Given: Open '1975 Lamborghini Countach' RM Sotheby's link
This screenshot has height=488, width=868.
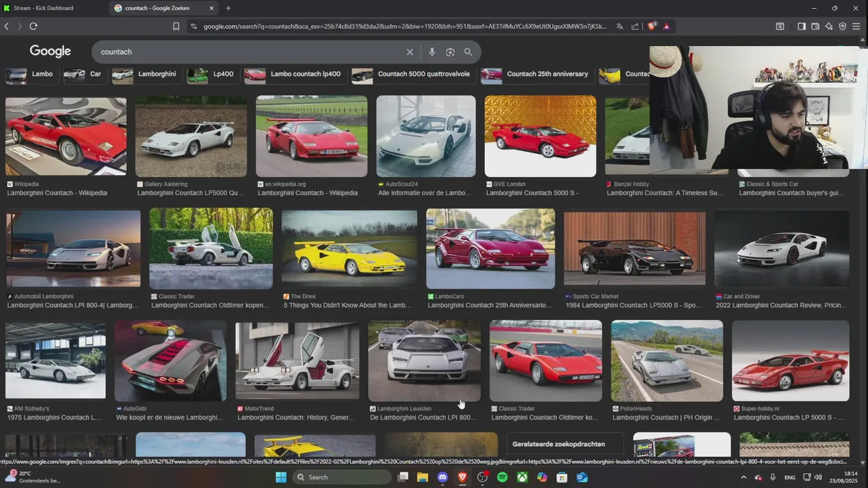Looking at the screenshot, I should click(54, 418).
